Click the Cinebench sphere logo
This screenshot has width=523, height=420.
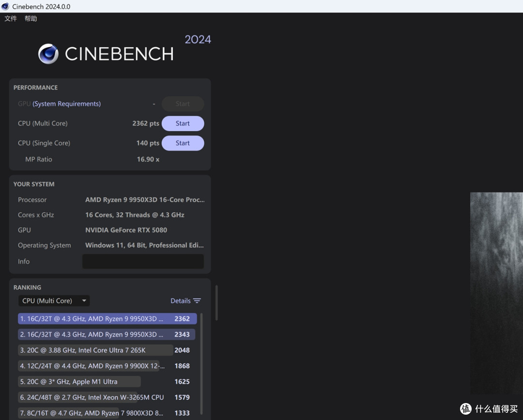[x=48, y=54]
